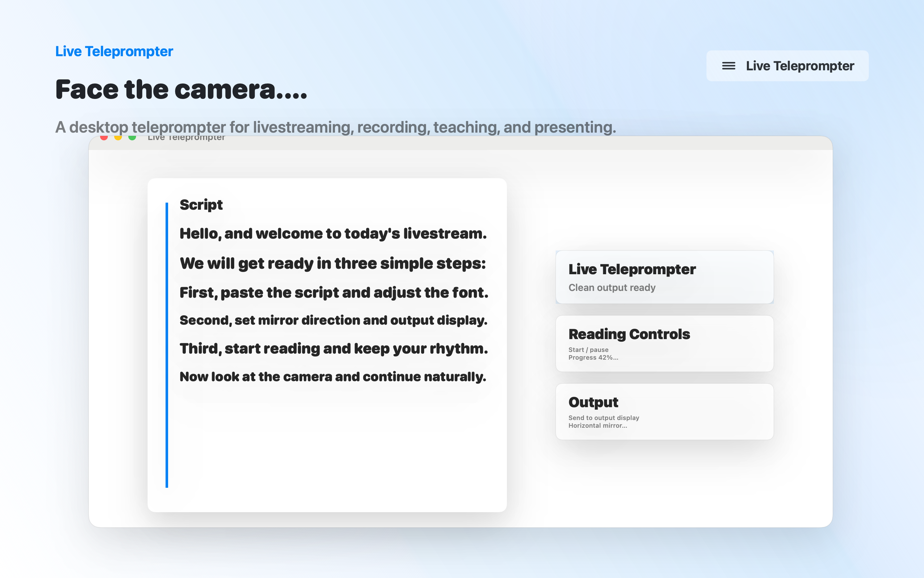The image size is (924, 578).
Task: Click the "Progress 42%..." text
Action: (593, 357)
